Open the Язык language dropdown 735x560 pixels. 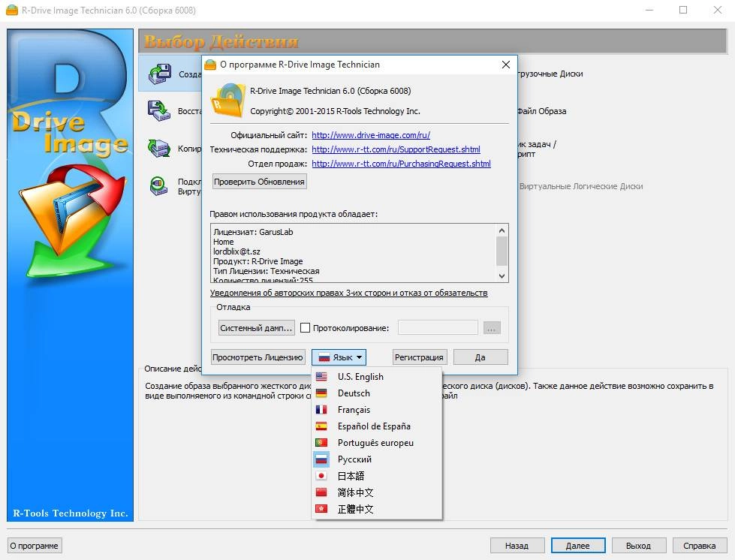(x=339, y=357)
